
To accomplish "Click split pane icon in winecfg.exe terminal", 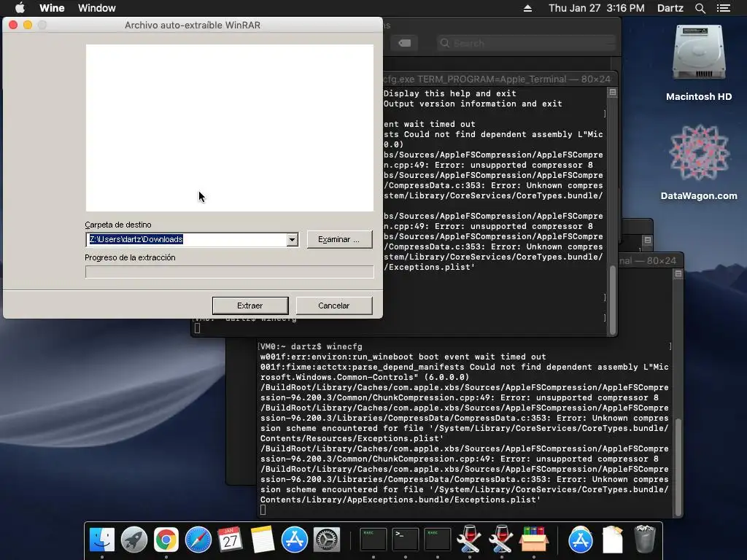I will (613, 93).
